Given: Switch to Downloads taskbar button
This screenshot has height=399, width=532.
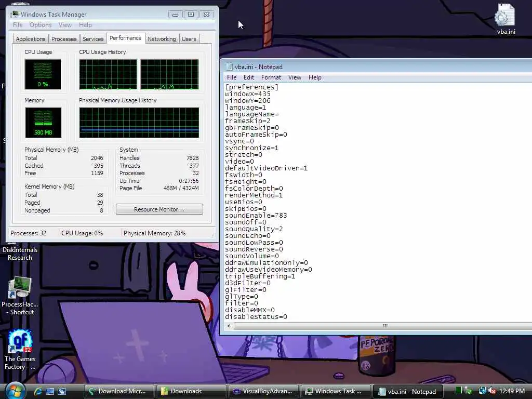Looking at the screenshot, I should [191, 391].
